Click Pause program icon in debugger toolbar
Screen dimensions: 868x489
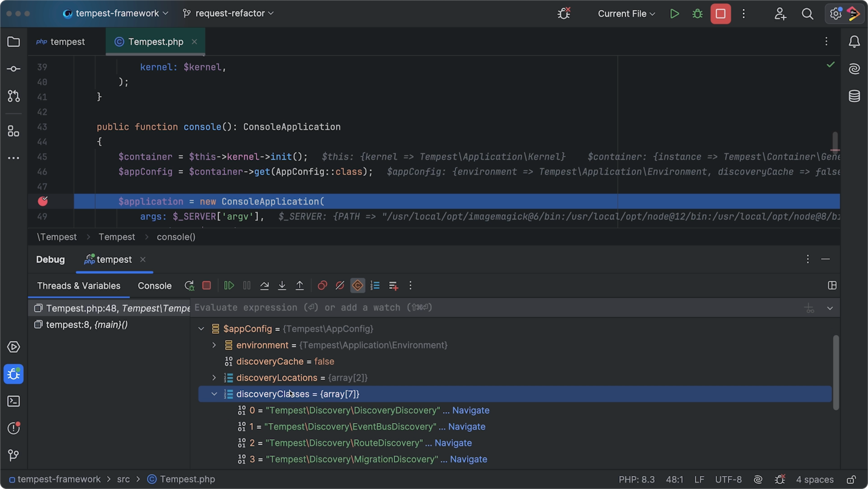click(x=247, y=286)
